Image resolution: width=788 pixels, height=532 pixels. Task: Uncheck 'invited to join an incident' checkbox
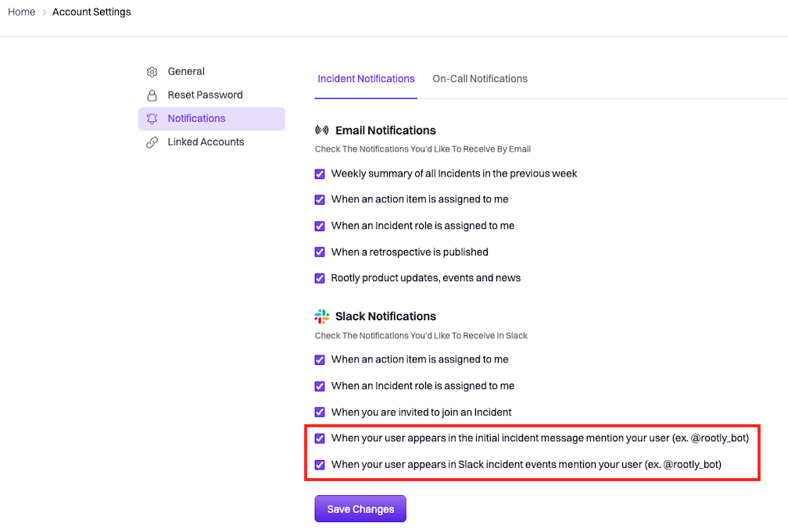(320, 412)
